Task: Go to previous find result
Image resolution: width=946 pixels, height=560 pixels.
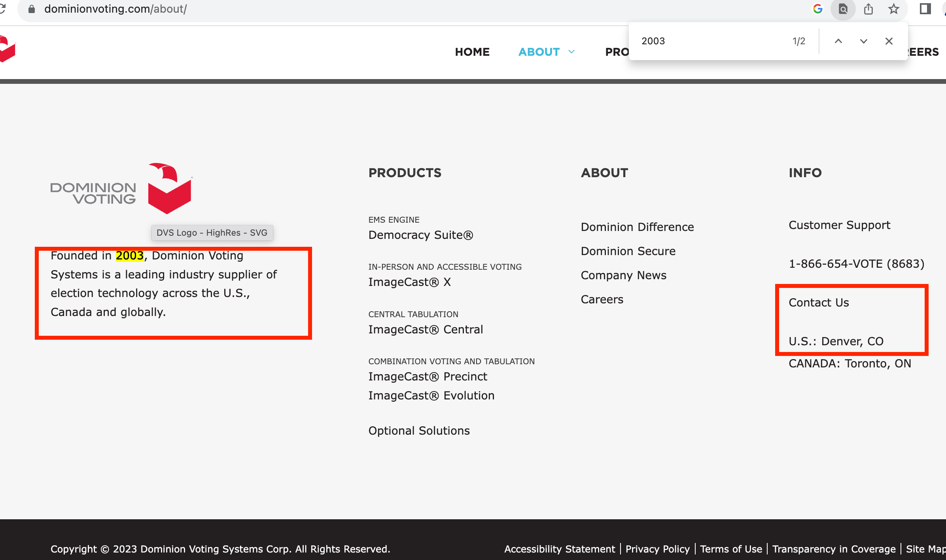Action: pyautogui.click(x=838, y=41)
